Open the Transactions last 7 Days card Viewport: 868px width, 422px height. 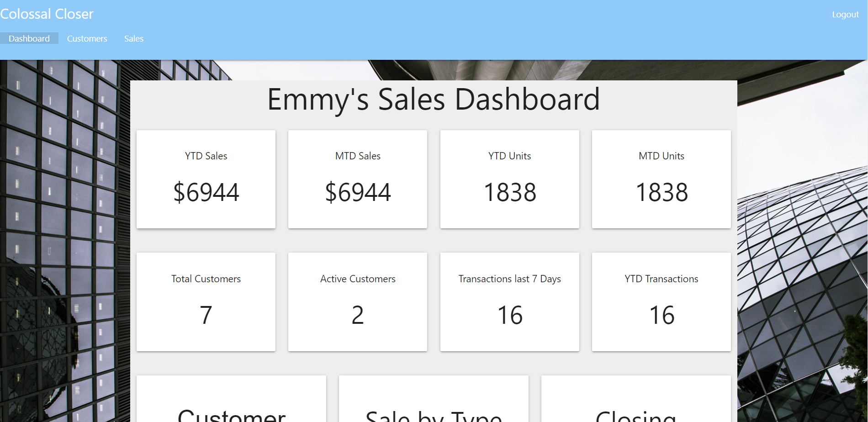(510, 302)
